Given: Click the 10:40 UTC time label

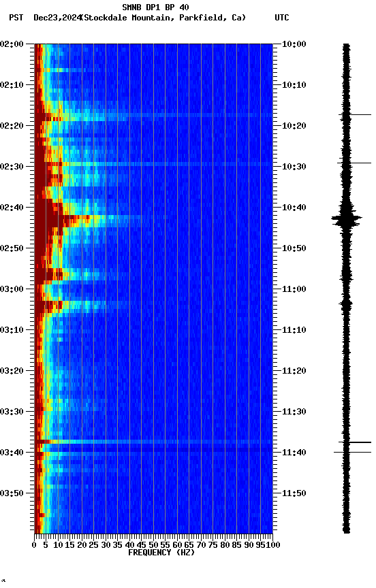Looking at the screenshot, I should point(294,208).
